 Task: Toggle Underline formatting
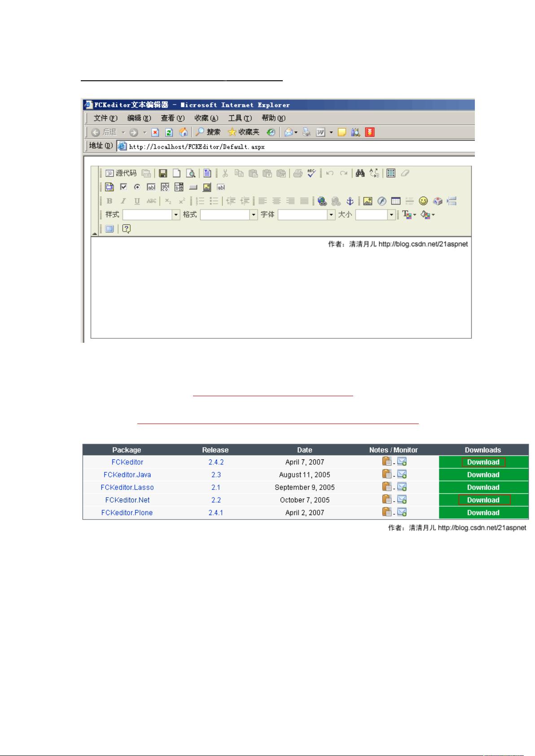(137, 201)
